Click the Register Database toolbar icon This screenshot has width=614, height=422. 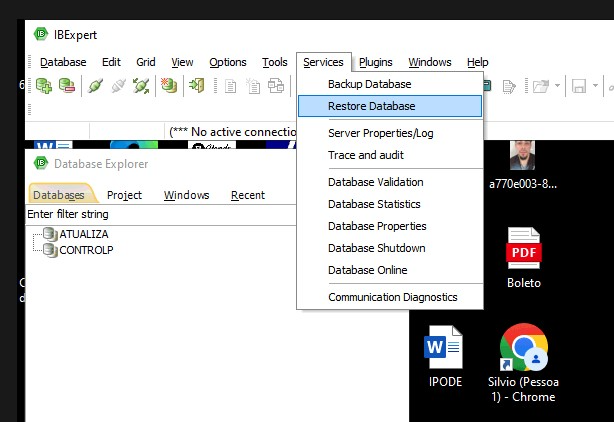[44, 85]
